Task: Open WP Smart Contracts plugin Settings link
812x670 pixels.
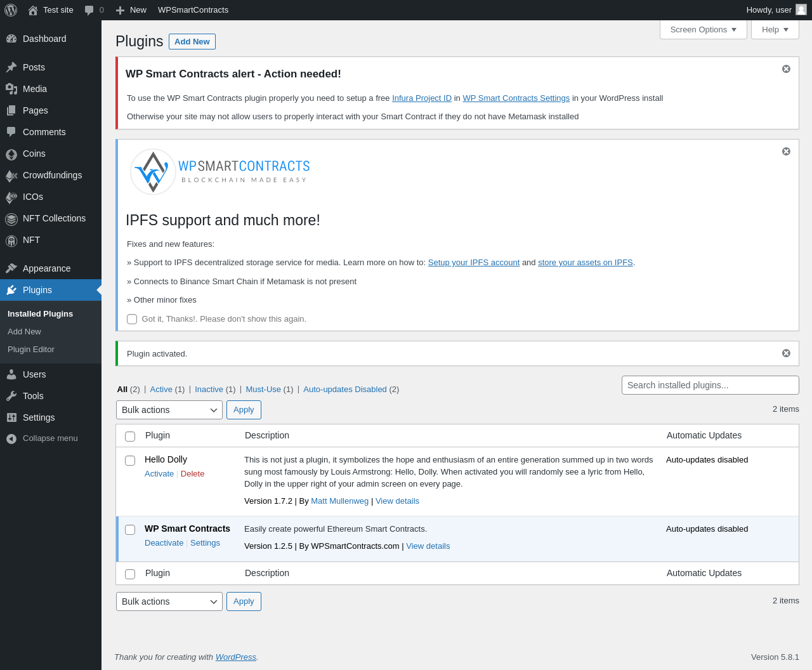Action: pyautogui.click(x=205, y=543)
